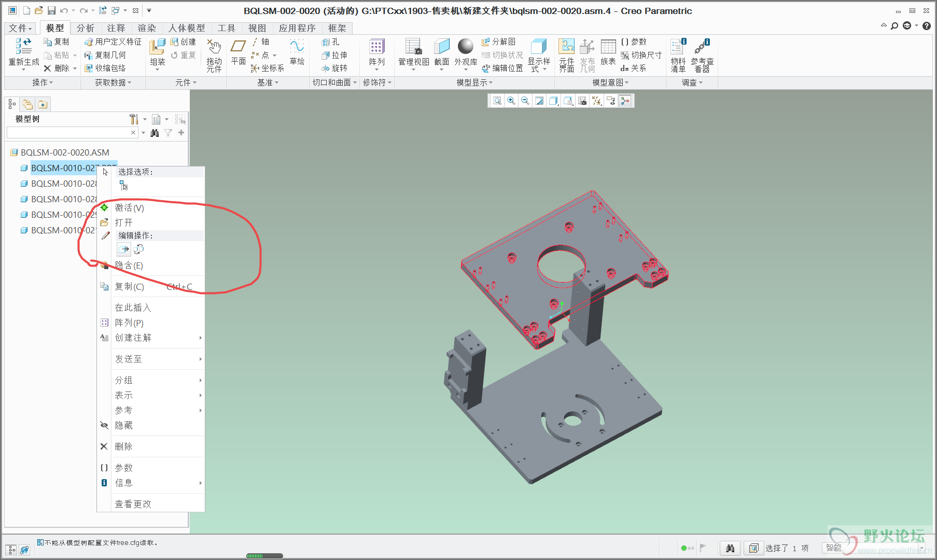Click the model tree search input field
The image size is (937, 560).
[72, 133]
